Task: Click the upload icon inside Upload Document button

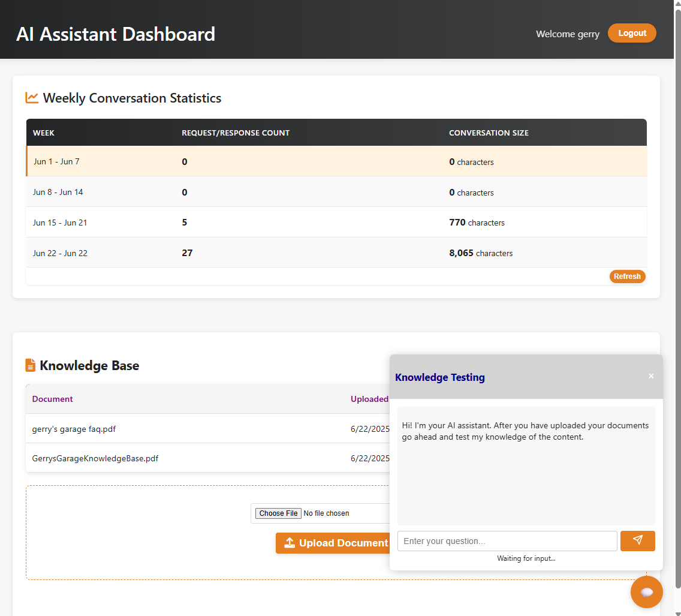Action: pos(290,543)
